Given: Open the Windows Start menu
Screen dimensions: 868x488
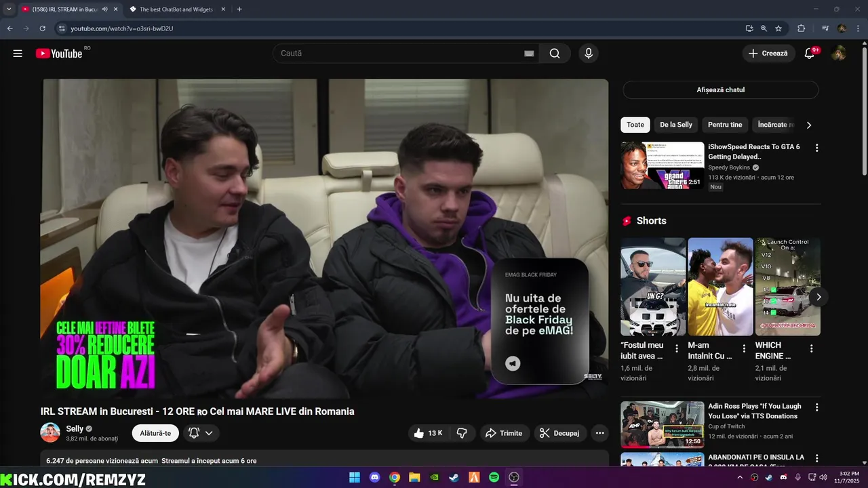Looking at the screenshot, I should pos(355,477).
